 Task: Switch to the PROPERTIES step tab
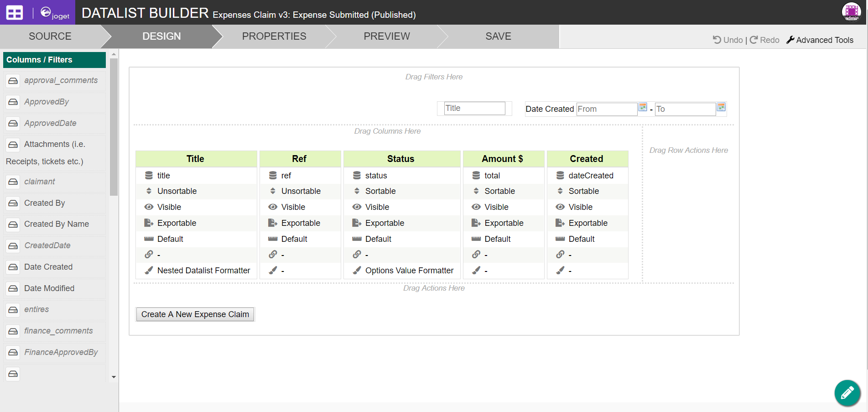tap(274, 37)
